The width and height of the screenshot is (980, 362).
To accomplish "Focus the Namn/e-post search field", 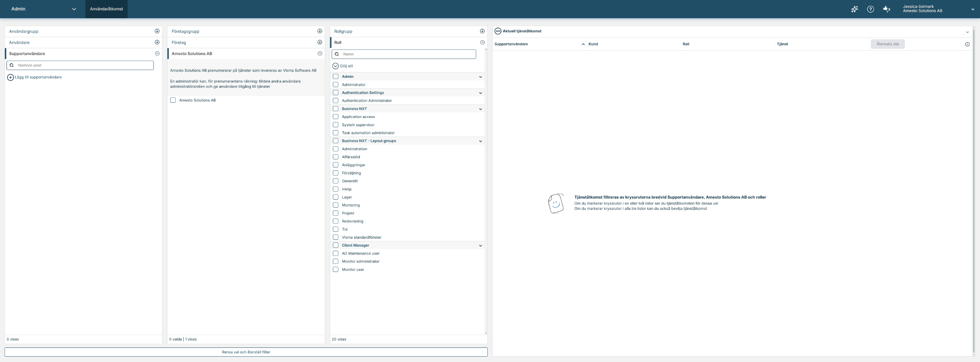I will (80, 66).
